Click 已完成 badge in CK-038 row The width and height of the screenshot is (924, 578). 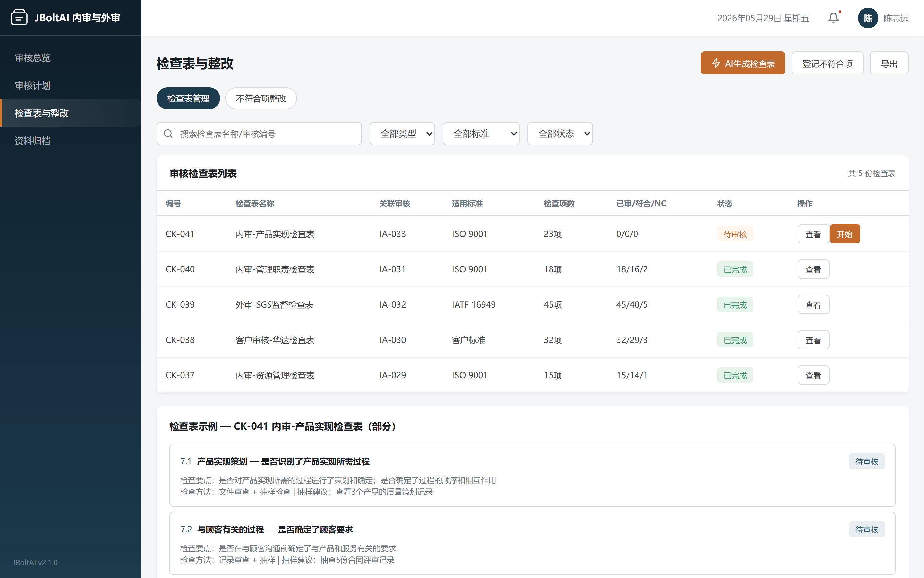[735, 340]
